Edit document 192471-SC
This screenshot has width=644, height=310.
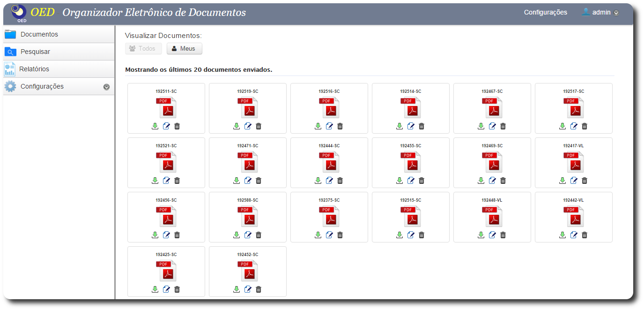(248, 181)
